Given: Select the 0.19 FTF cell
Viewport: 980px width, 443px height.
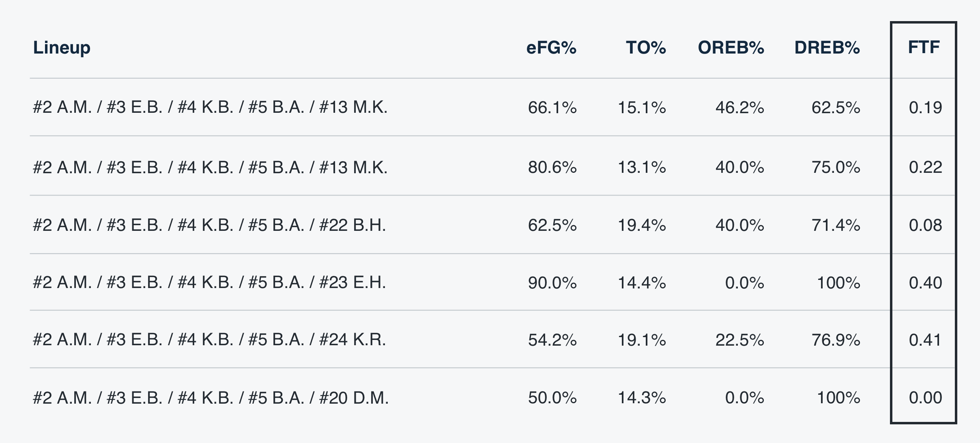Looking at the screenshot, I should tap(925, 108).
